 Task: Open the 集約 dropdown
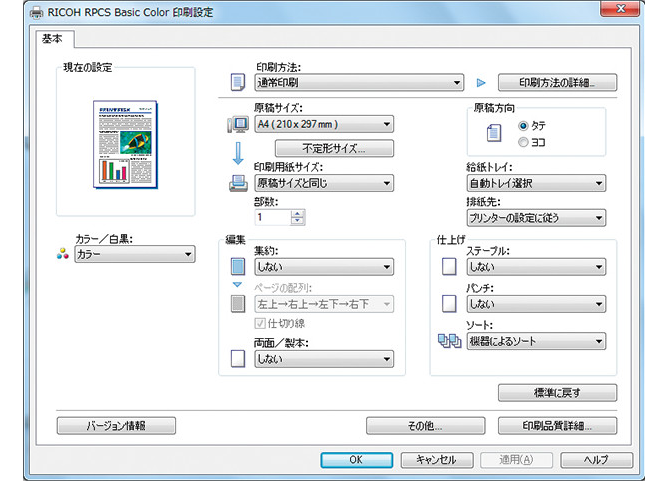324,267
